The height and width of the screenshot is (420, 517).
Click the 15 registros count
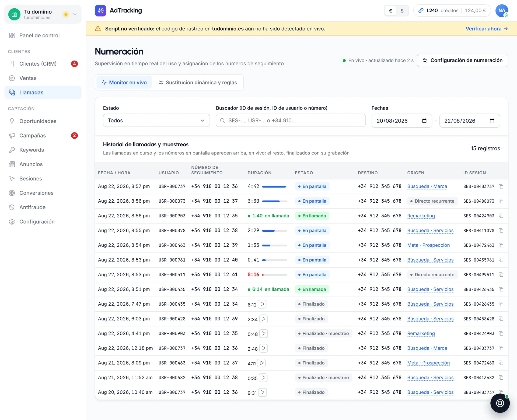pos(485,149)
